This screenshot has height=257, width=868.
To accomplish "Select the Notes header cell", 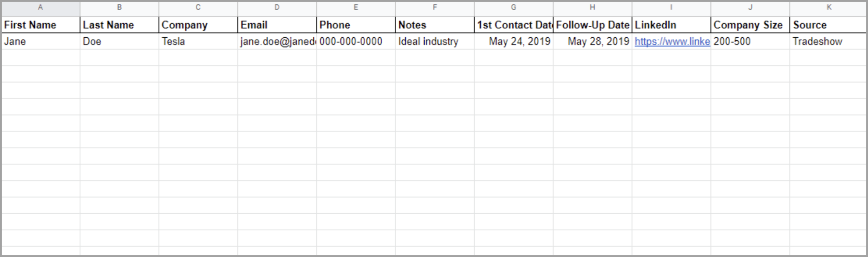I will [434, 25].
